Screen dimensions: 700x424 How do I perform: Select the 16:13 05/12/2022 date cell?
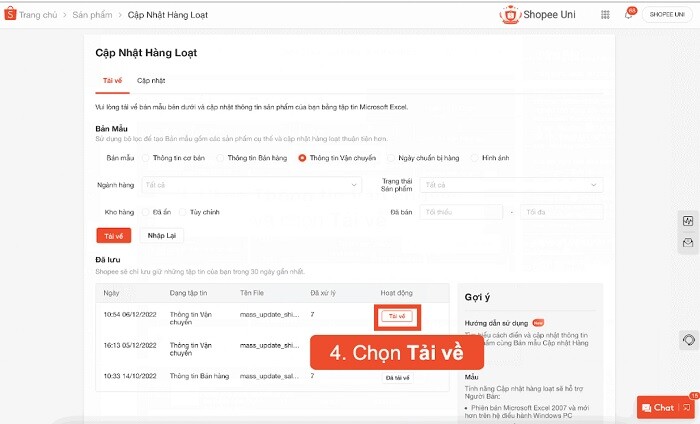point(130,345)
